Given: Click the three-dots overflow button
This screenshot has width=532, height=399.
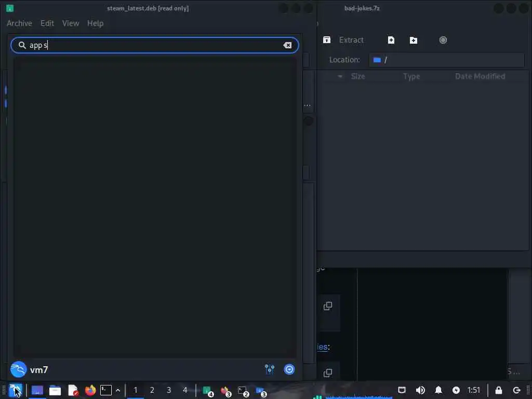Looking at the screenshot, I should click(x=307, y=105).
